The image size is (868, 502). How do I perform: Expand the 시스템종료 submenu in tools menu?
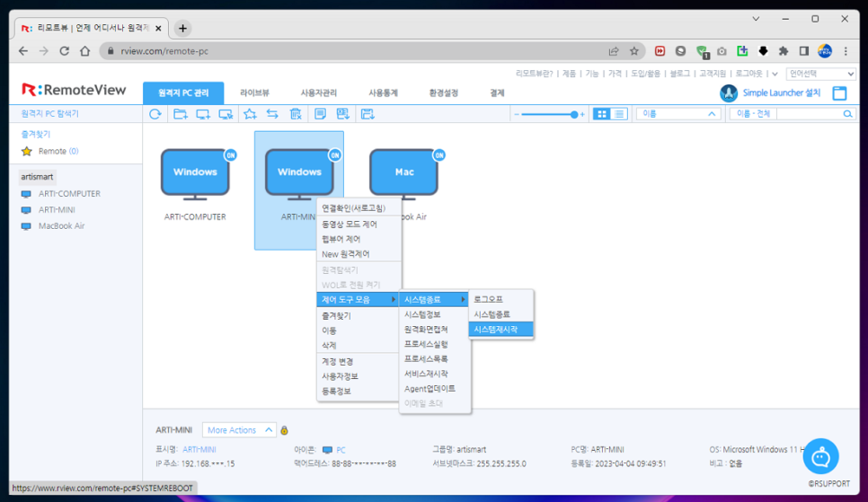coord(435,299)
